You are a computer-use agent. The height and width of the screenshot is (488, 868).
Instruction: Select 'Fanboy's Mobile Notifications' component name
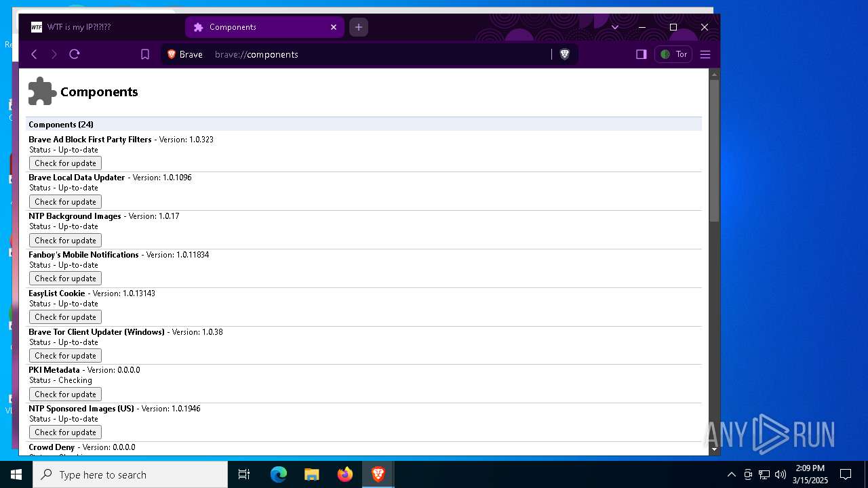click(83, 255)
